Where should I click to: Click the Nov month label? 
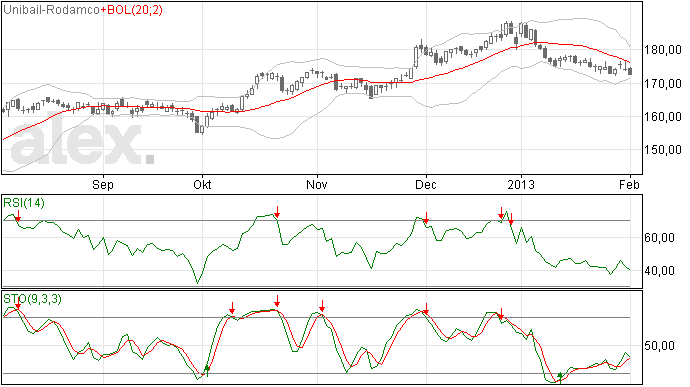click(x=317, y=184)
